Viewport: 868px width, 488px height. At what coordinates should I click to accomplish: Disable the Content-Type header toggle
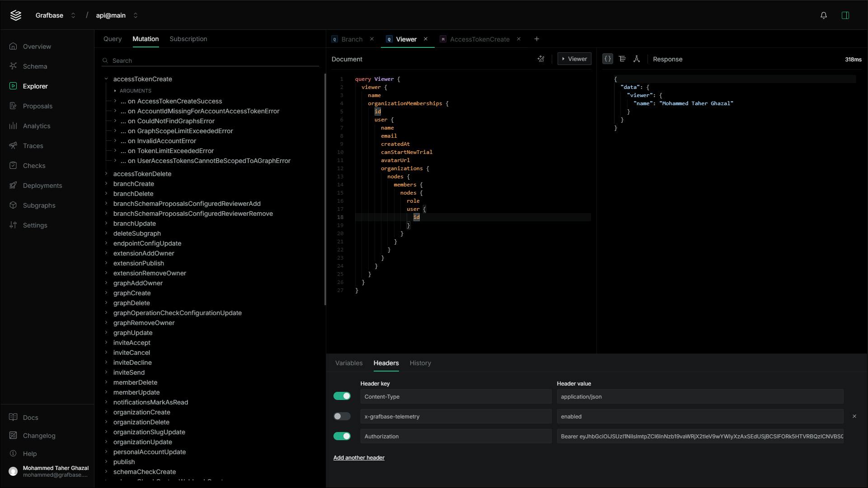pyautogui.click(x=342, y=396)
